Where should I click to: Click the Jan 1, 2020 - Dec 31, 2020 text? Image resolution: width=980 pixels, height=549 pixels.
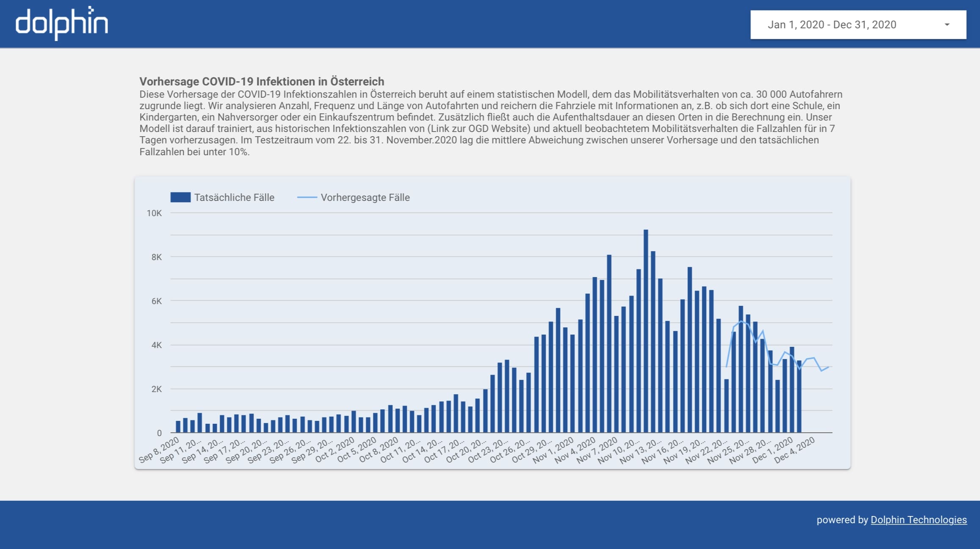(x=831, y=25)
